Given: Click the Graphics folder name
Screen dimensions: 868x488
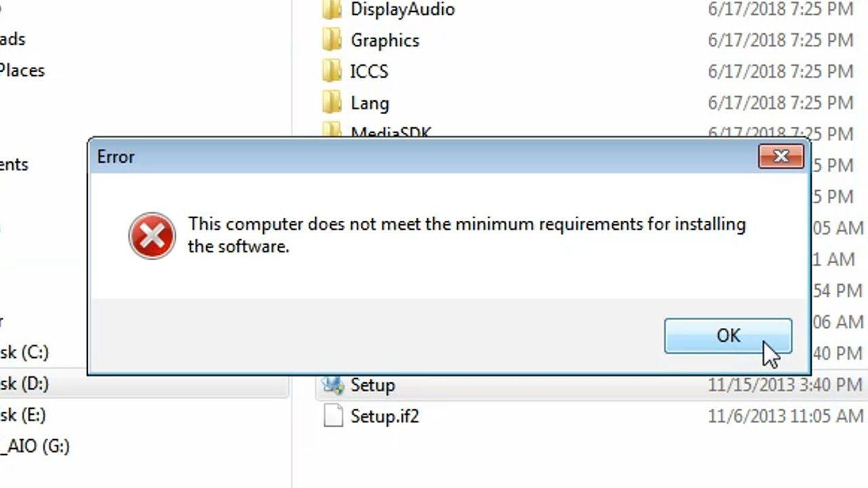Looking at the screenshot, I should click(x=384, y=41).
